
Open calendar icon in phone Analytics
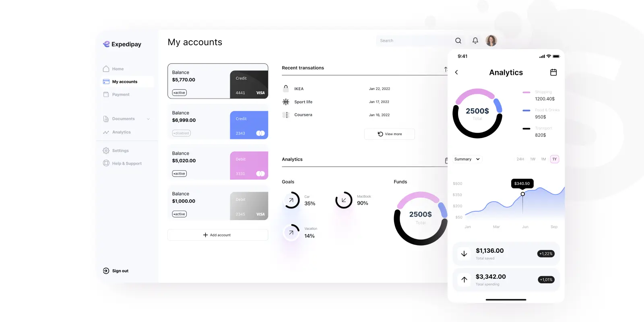[553, 72]
